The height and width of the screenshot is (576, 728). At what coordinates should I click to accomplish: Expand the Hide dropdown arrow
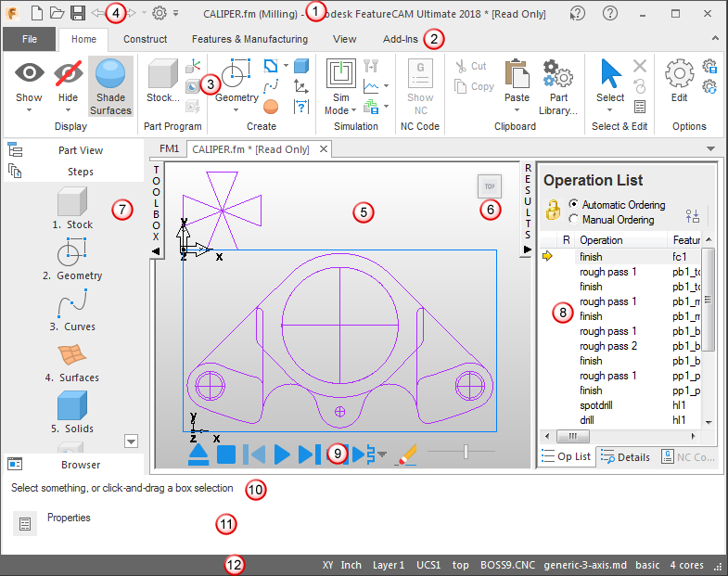click(x=69, y=110)
